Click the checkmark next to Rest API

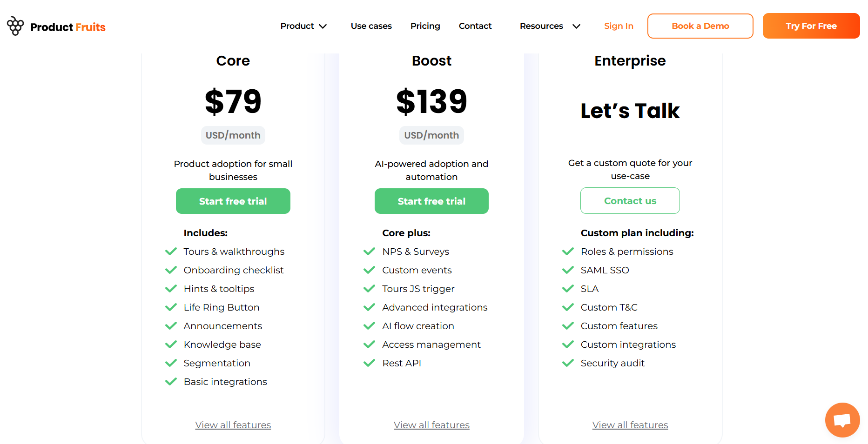pyautogui.click(x=370, y=363)
